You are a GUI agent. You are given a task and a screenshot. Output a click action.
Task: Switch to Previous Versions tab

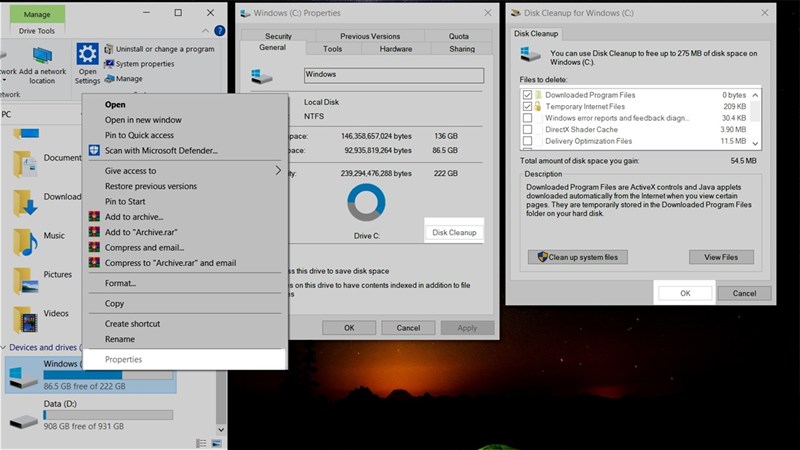coord(370,36)
